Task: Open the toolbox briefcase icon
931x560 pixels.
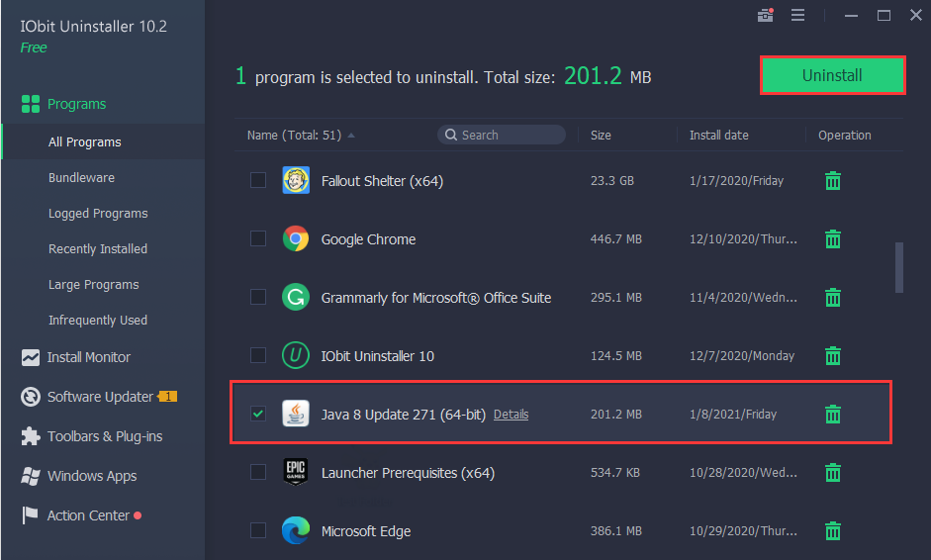Action: tap(766, 15)
